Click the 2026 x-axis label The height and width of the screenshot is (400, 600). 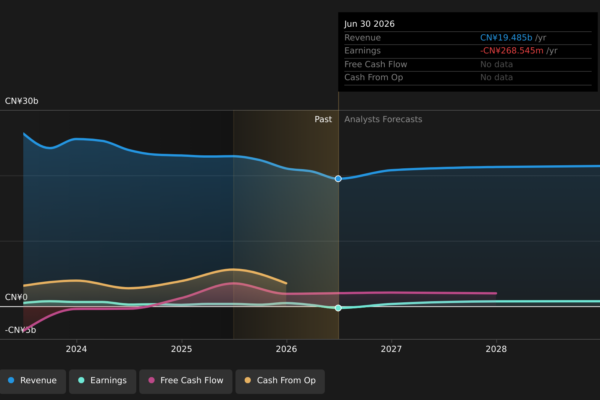click(286, 349)
